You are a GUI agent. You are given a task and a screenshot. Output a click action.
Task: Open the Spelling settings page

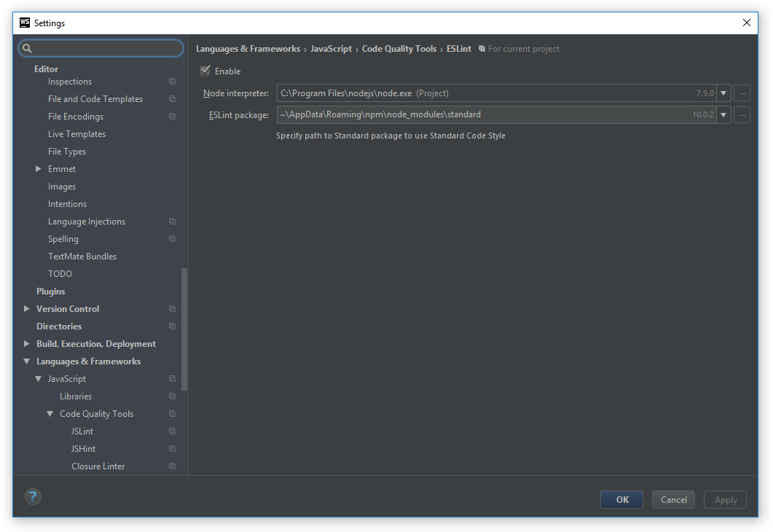coord(63,238)
